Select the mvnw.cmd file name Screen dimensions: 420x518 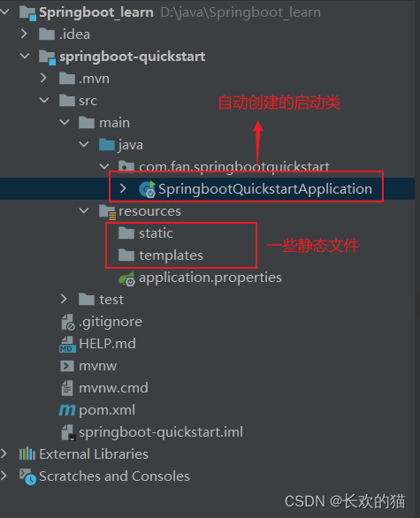tap(113, 388)
